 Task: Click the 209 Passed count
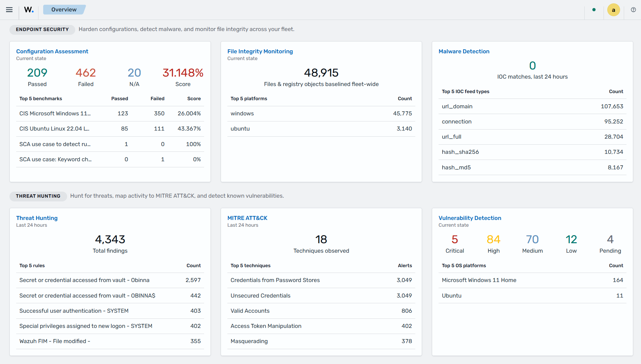37,73
